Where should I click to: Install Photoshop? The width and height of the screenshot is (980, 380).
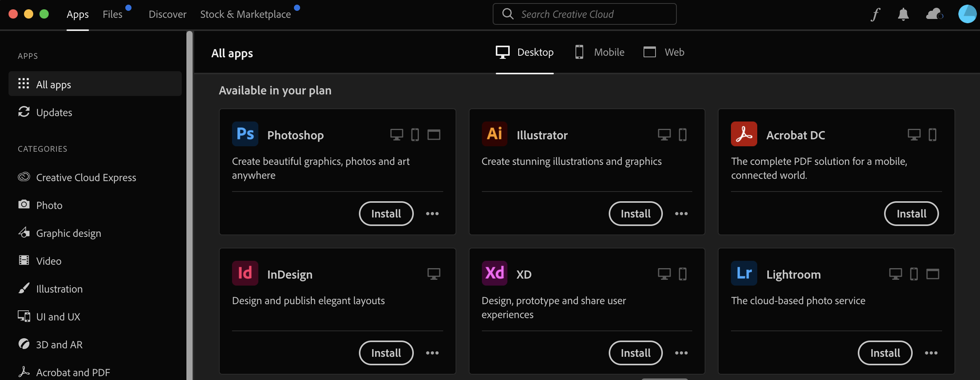(x=386, y=214)
